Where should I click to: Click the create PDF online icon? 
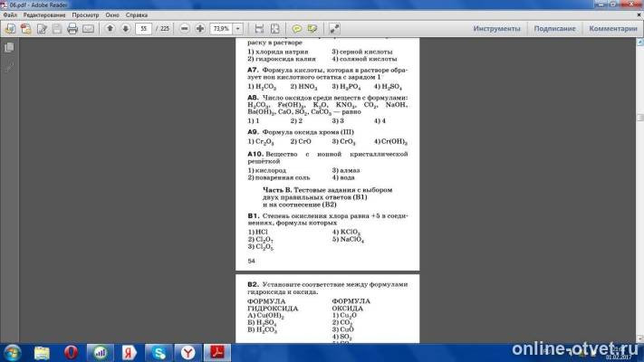25,29
